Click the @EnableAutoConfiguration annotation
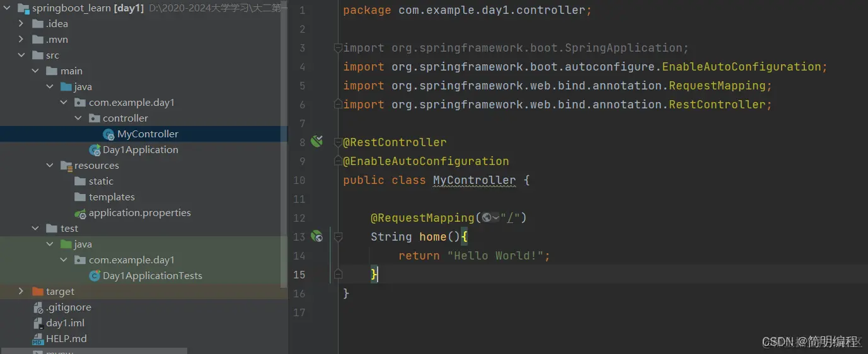 click(x=426, y=161)
